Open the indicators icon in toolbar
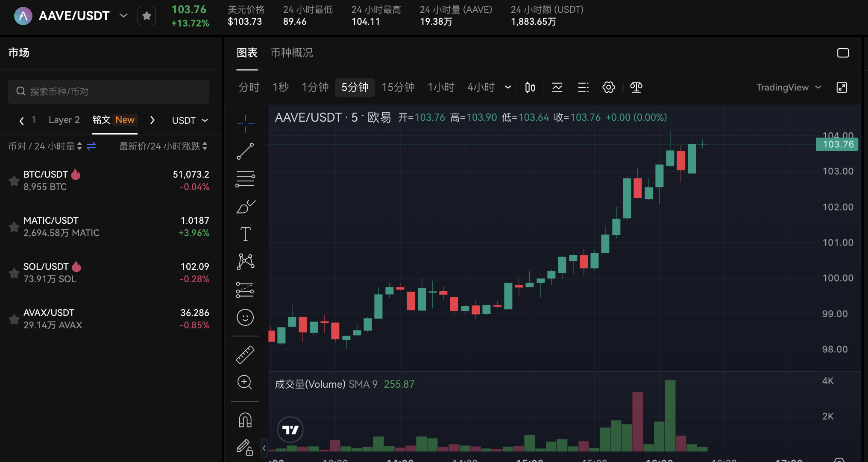 point(557,88)
